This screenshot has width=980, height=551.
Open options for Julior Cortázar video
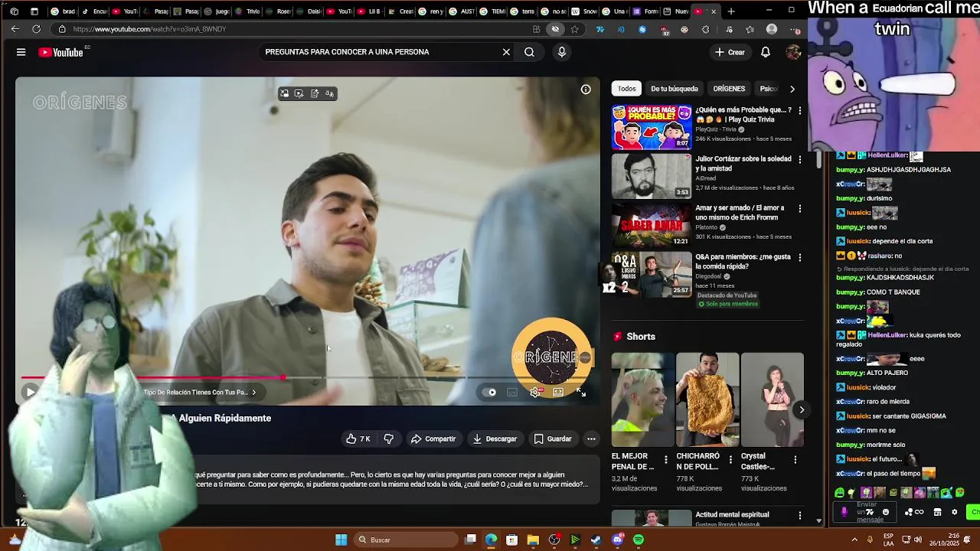point(800,160)
